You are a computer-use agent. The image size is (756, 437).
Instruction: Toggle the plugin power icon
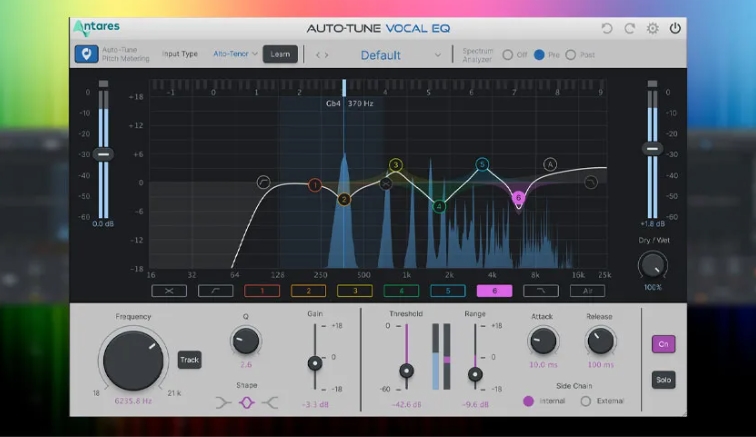[x=675, y=28]
